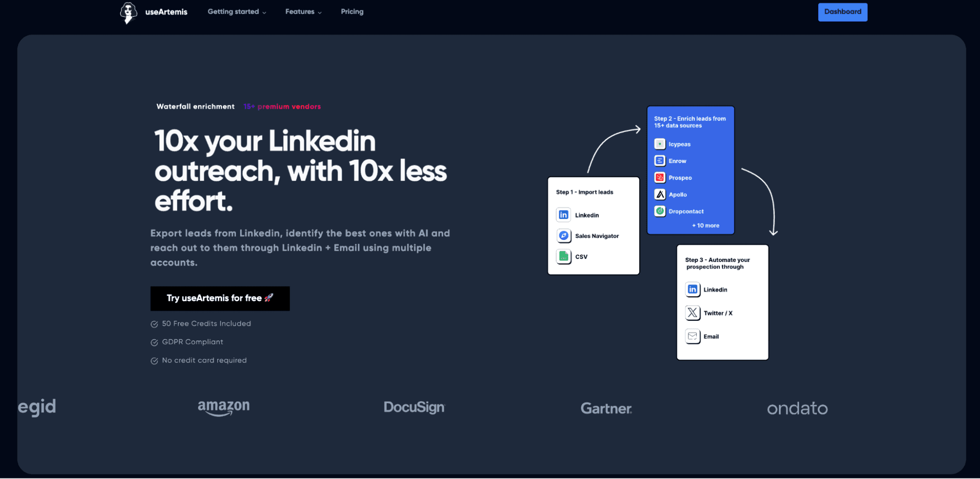Click the Sales Navigator compass icon
The width and height of the screenshot is (980, 479).
click(564, 236)
